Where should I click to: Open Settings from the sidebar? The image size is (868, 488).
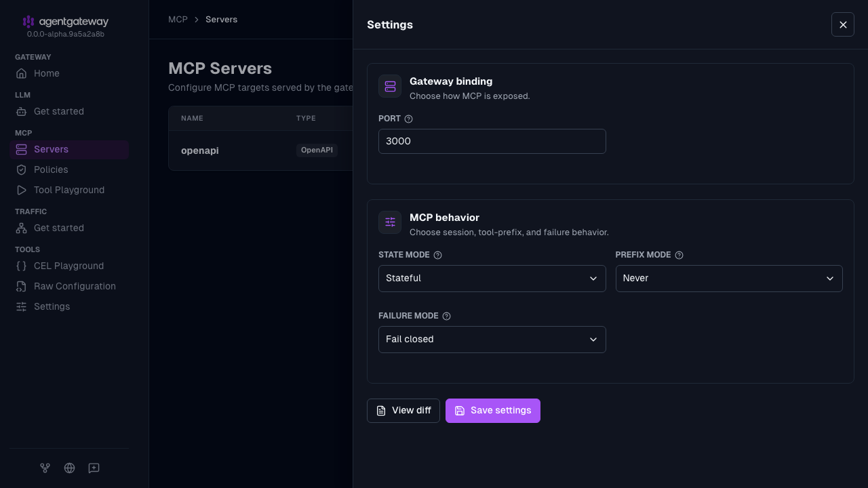click(x=69, y=306)
